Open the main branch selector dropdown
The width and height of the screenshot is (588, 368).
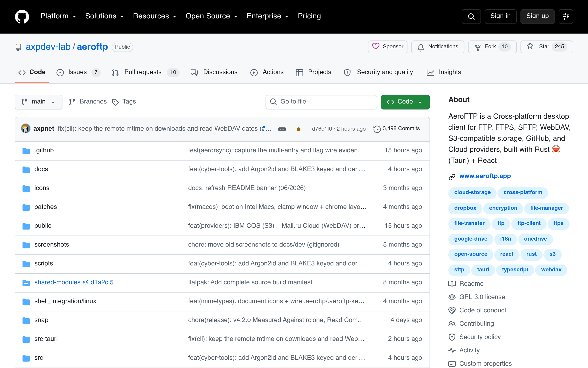click(39, 102)
